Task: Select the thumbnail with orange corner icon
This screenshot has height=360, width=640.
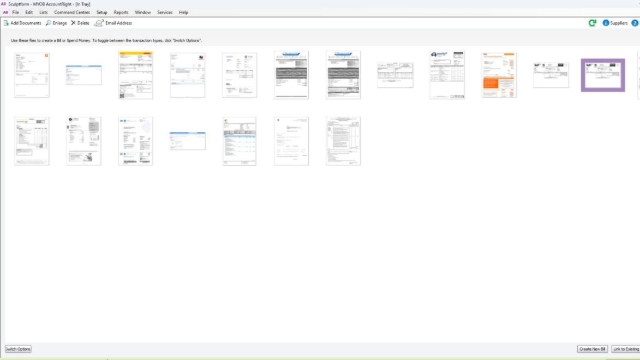Action: pyautogui.click(x=32, y=75)
